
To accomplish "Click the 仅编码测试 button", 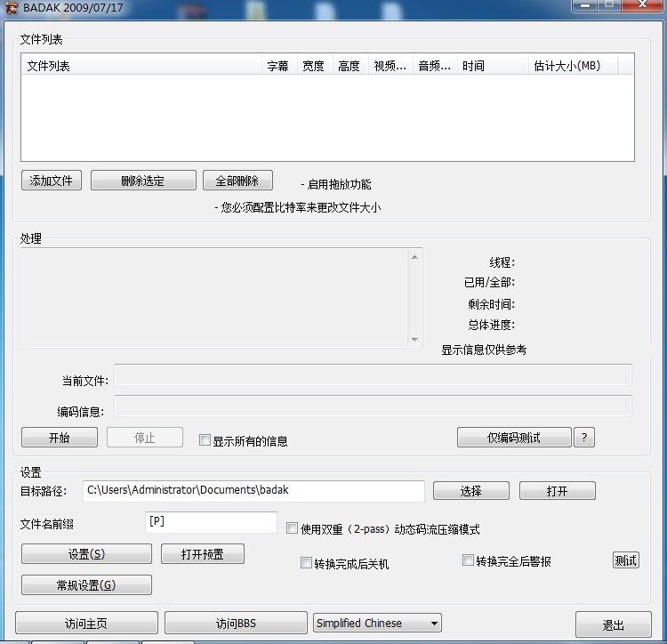I will 513,438.
